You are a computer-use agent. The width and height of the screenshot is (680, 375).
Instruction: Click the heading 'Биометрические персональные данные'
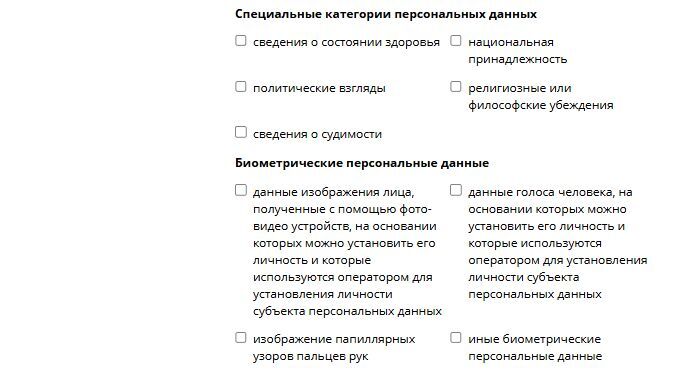pos(362,163)
